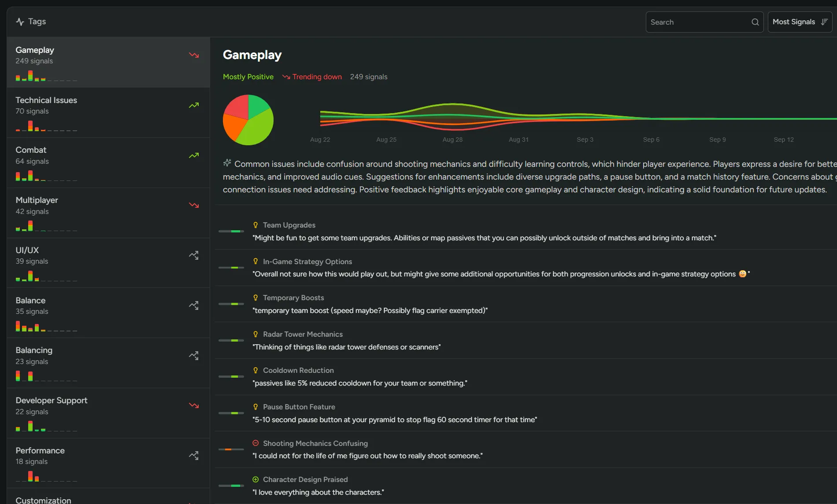Click the lightbulb icon beside Radar Tower Mechanics
Viewport: 837px width, 504px height.
pos(256,334)
